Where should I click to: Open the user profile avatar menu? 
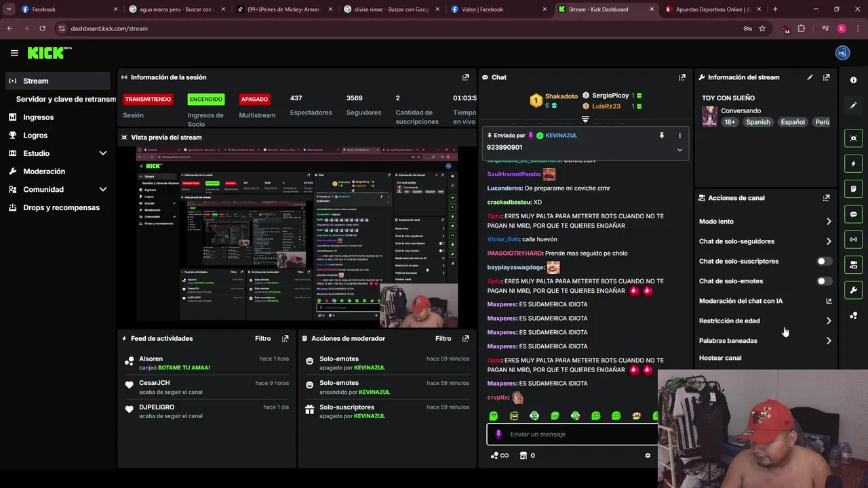click(x=842, y=53)
